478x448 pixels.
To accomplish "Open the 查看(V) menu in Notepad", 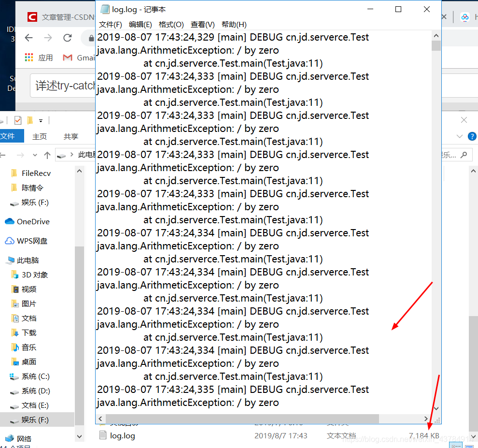I will click(x=203, y=25).
